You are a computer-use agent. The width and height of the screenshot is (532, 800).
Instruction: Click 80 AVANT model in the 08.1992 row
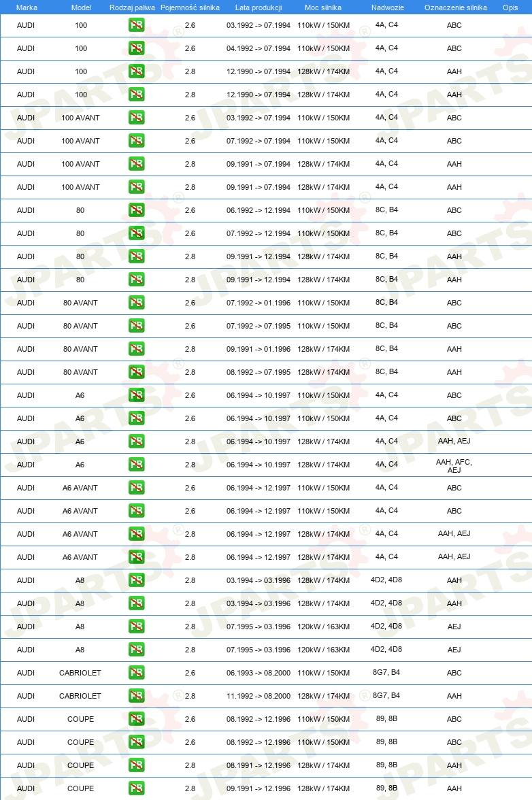point(80,372)
